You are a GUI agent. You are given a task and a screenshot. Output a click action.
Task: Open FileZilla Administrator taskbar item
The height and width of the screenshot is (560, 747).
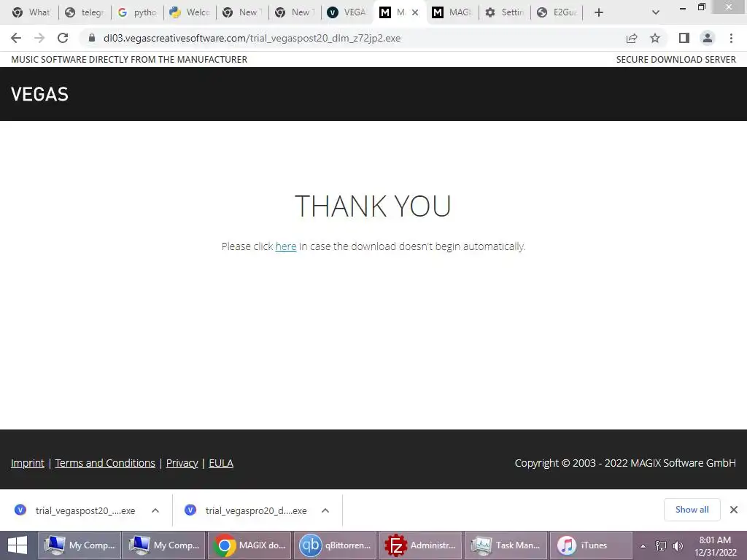click(420, 545)
